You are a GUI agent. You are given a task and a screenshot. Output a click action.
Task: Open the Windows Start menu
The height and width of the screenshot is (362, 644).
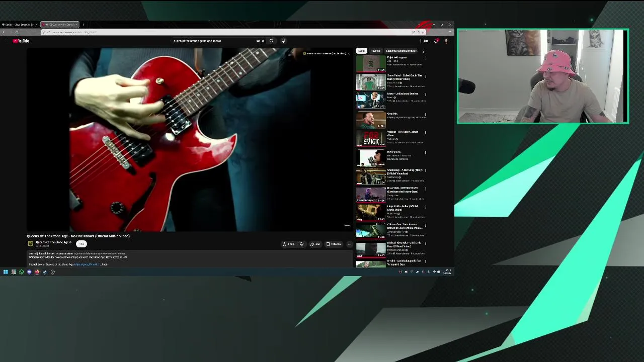point(6,272)
